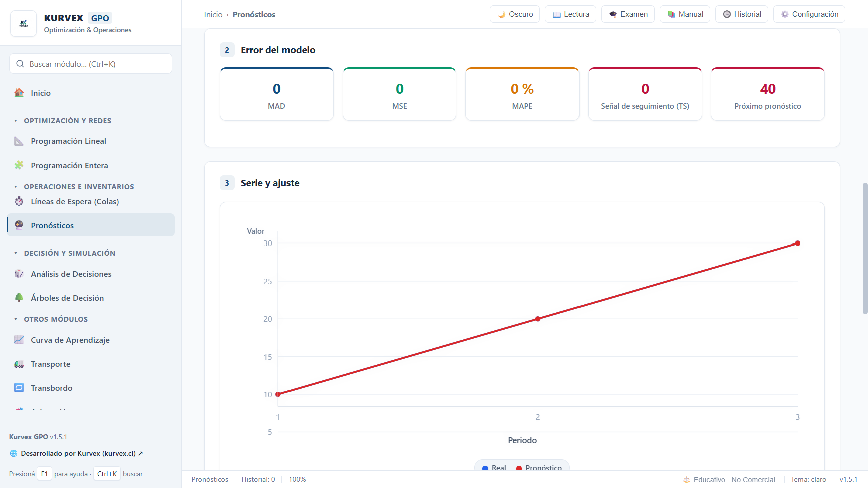Open the Historial panel
Viewport: 868px width, 488px height.
(x=742, y=14)
